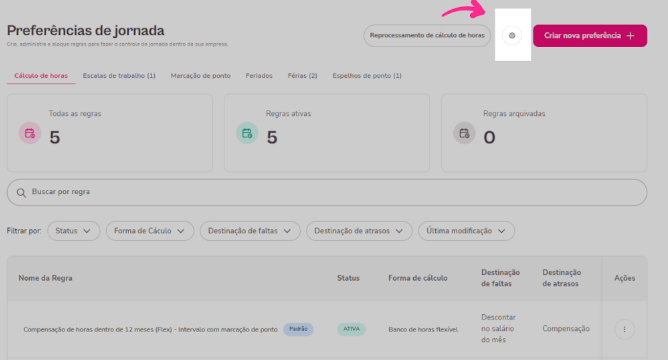
Task: Click the magnifying glass search icon
Action: point(21,193)
